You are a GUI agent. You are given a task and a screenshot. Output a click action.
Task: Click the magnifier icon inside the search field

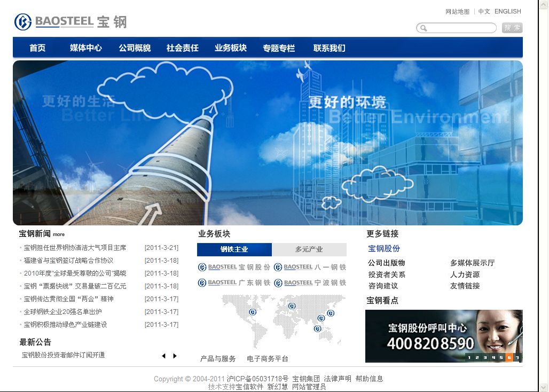click(424, 28)
